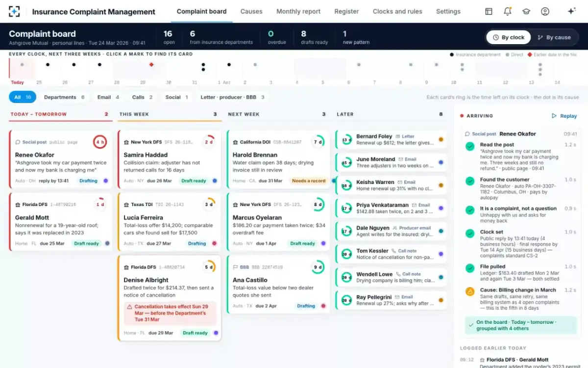This screenshot has height=368, width=588.
Task: Click the green check beside Clock set
Action: [x=470, y=234]
